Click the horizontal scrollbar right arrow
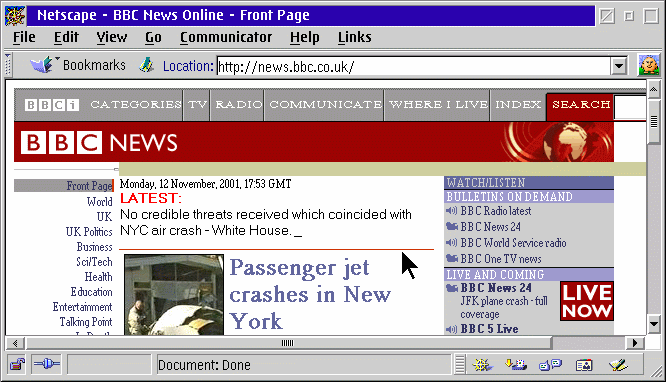The image size is (666, 382). pyautogui.click(x=635, y=343)
